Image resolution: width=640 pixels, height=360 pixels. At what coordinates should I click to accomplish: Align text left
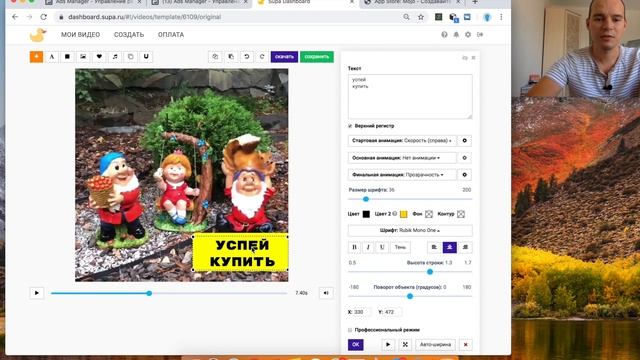point(434,247)
